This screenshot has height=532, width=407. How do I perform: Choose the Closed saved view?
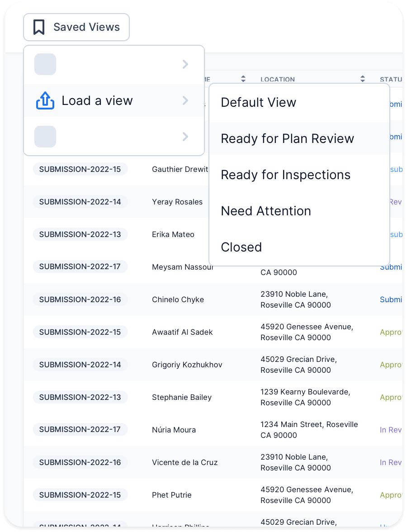pyautogui.click(x=241, y=247)
